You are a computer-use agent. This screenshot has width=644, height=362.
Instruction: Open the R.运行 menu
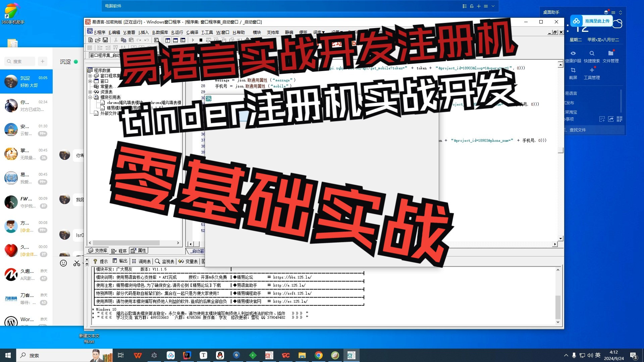tap(177, 32)
